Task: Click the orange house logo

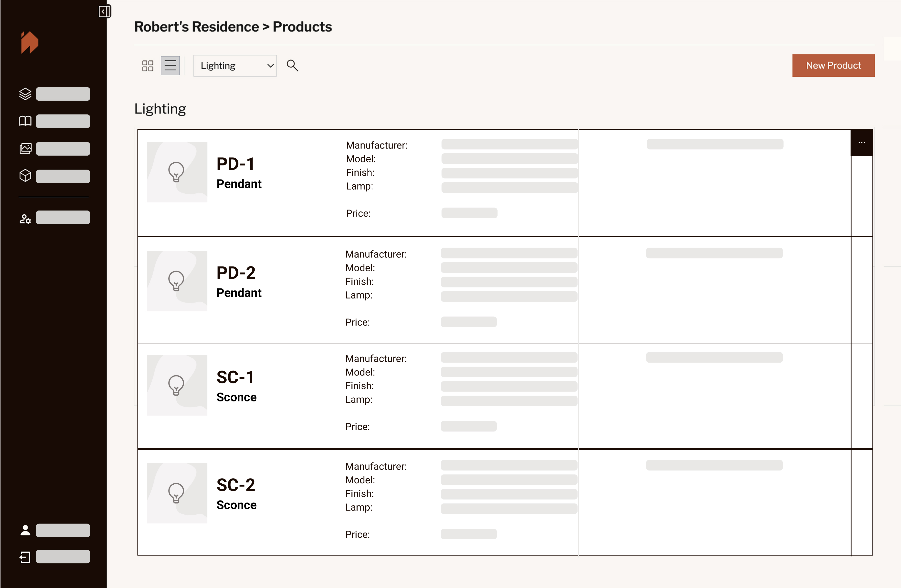Action: click(30, 42)
